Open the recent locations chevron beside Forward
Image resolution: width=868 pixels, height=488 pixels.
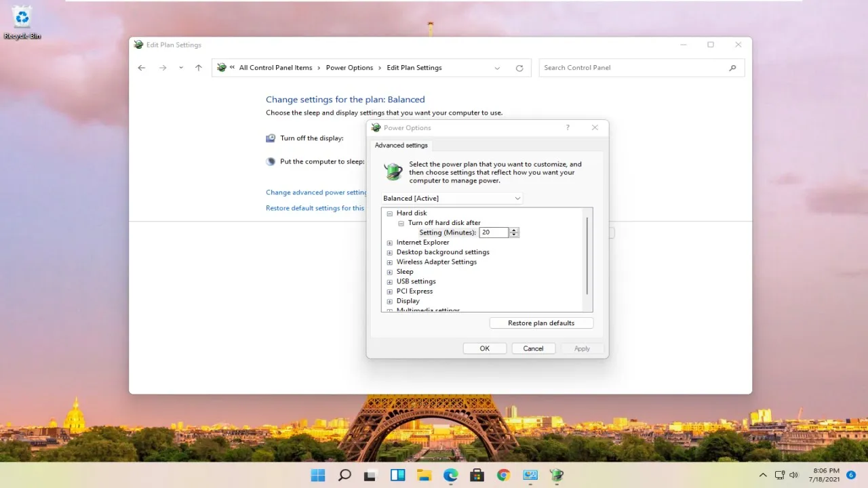pos(181,68)
